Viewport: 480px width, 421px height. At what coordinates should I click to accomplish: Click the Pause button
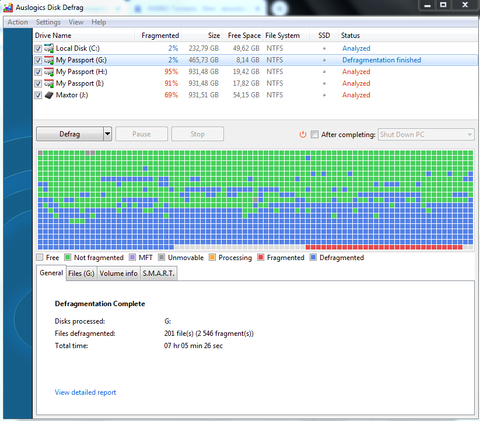pos(141,134)
